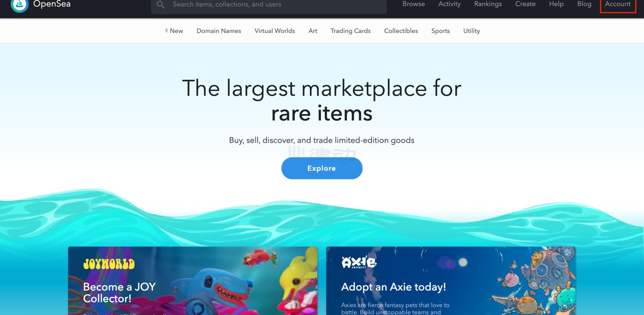Visit the Blog link

(x=584, y=4)
